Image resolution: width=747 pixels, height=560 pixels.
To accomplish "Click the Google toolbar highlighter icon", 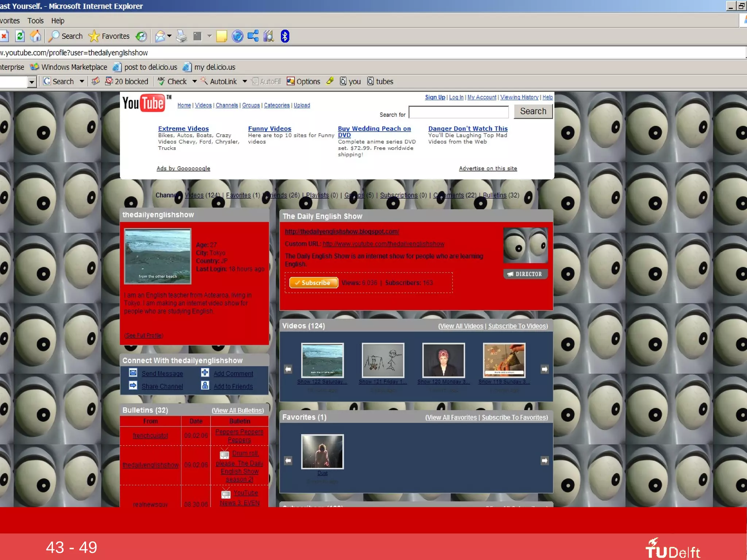I will pyautogui.click(x=330, y=81).
